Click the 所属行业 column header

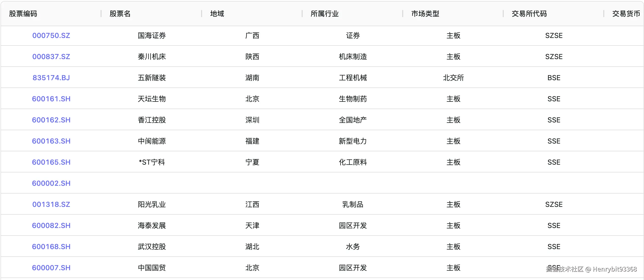pyautogui.click(x=325, y=14)
